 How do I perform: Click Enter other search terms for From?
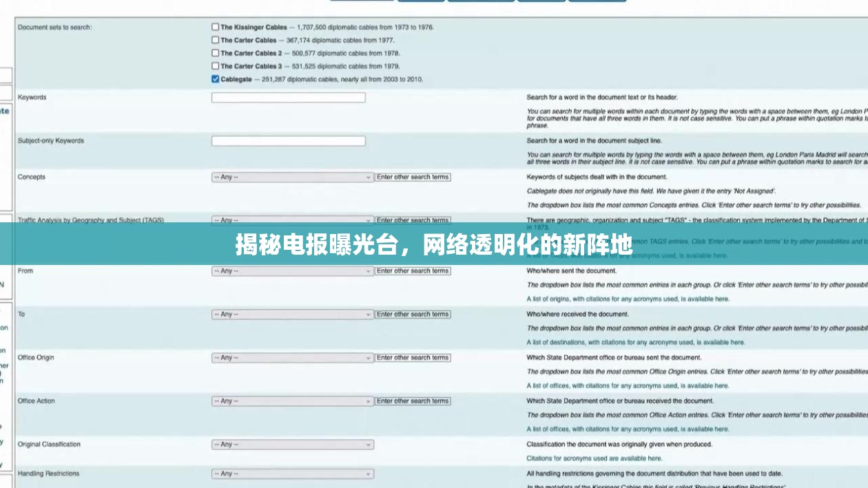413,271
